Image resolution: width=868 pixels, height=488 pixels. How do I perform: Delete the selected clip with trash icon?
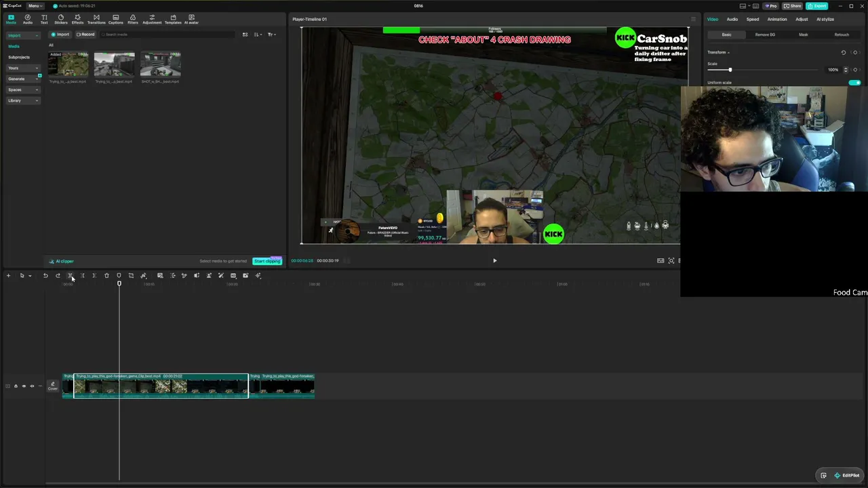tap(106, 276)
